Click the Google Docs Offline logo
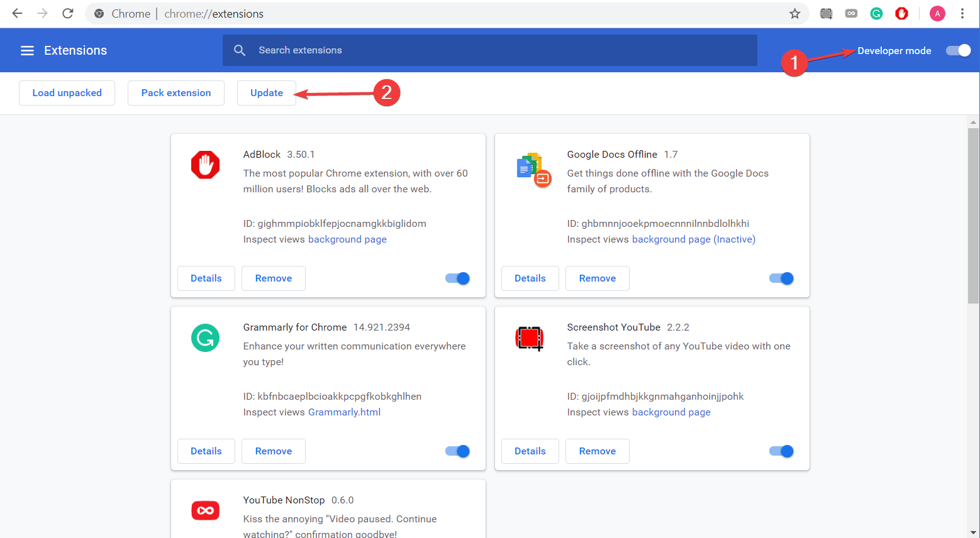 (x=533, y=170)
